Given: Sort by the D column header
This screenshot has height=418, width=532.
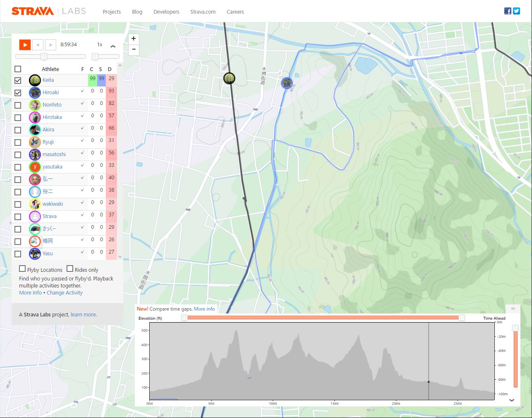Looking at the screenshot, I should pyautogui.click(x=110, y=69).
